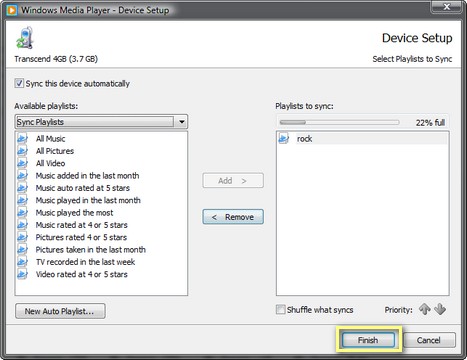467x360 pixels.
Task: Open New Auto Playlist... dialog
Action: coord(60,311)
